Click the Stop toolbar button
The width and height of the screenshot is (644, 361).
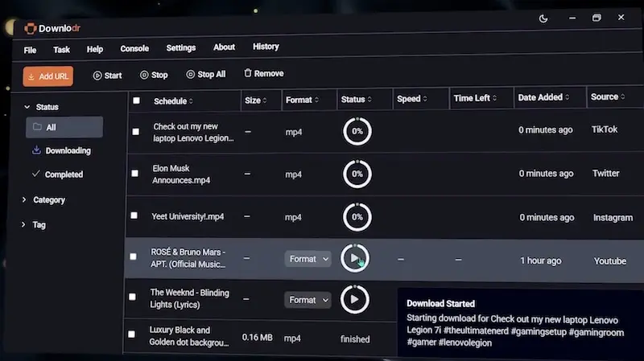(x=154, y=75)
